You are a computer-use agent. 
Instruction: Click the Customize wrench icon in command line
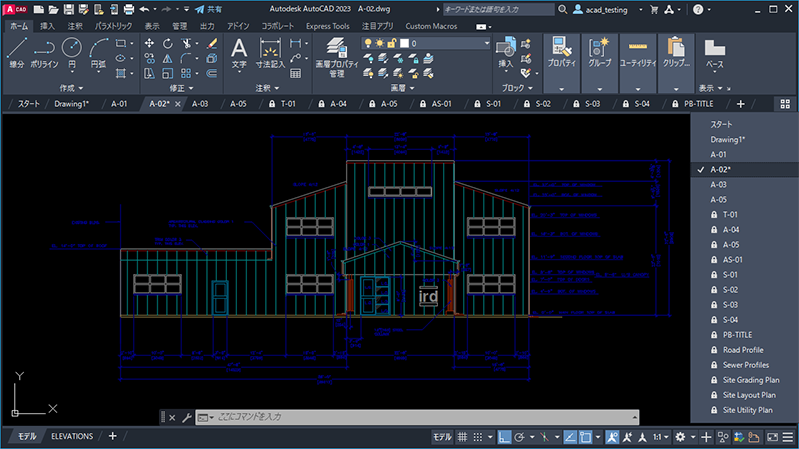(187, 417)
